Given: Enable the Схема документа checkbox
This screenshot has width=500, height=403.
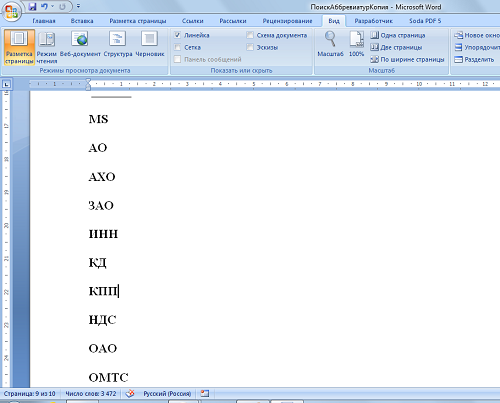Looking at the screenshot, I should tap(250, 35).
